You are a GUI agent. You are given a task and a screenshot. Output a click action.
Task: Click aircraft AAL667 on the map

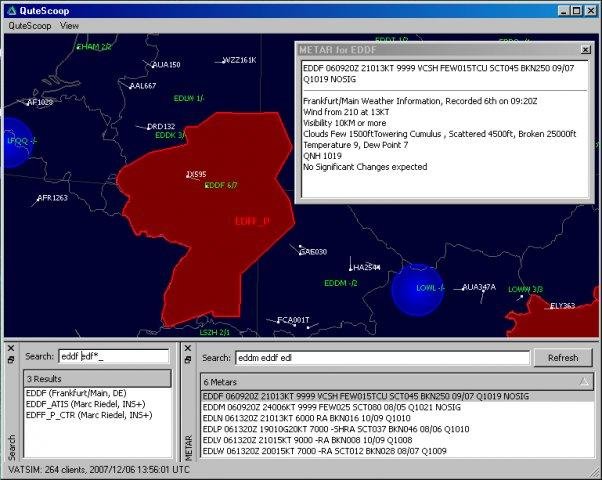[x=142, y=86]
